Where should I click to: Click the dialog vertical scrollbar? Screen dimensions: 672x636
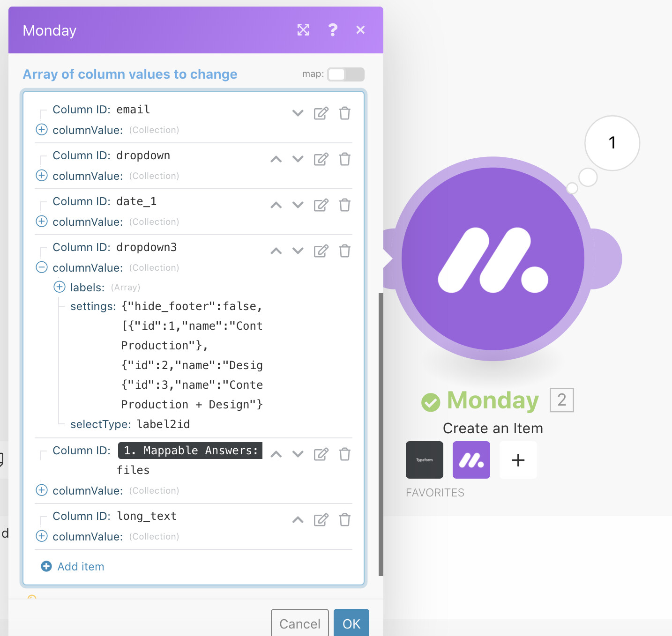coord(381,434)
